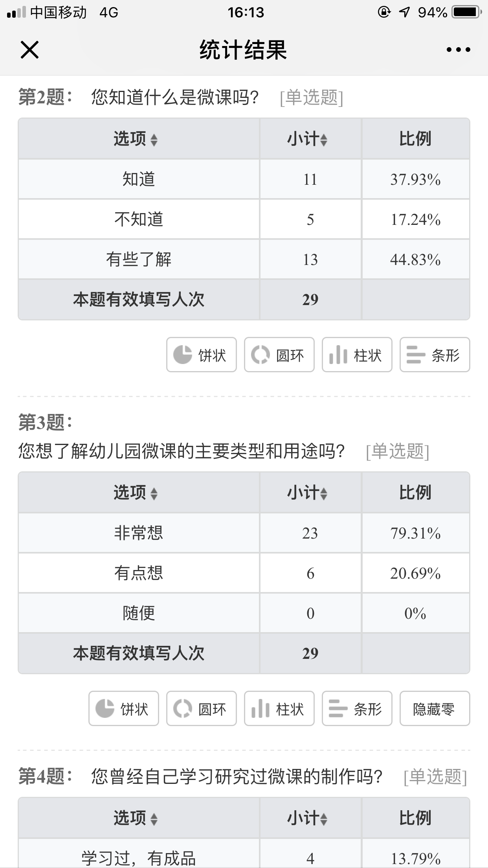Sort question 2 table by 小计
This screenshot has width=488, height=868.
pyautogui.click(x=307, y=139)
